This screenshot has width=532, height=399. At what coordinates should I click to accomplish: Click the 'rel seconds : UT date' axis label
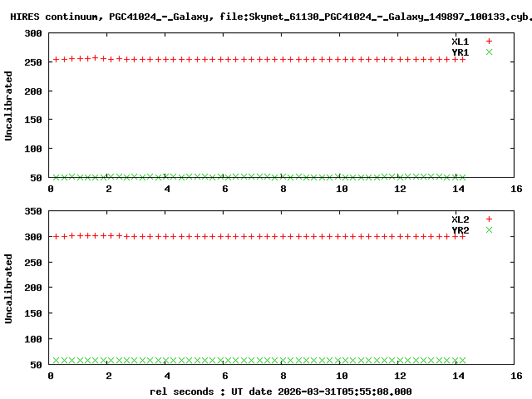(x=281, y=392)
